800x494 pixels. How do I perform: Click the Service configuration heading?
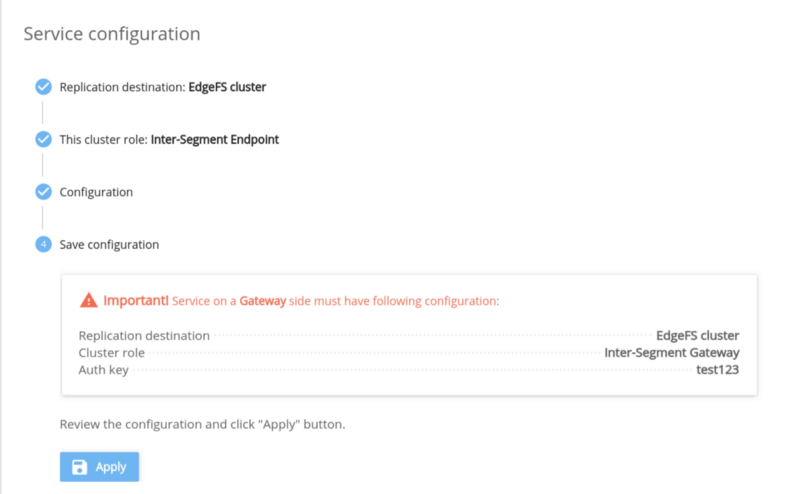point(112,34)
